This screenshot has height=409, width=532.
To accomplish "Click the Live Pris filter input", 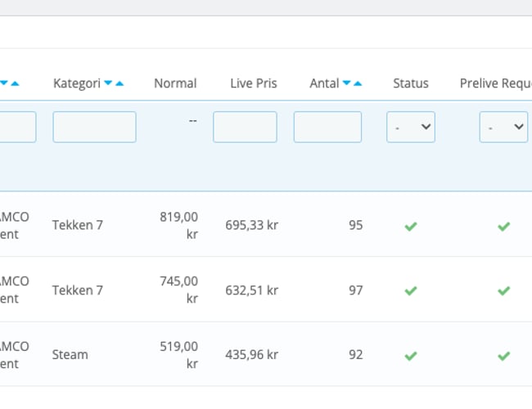I will [245, 127].
